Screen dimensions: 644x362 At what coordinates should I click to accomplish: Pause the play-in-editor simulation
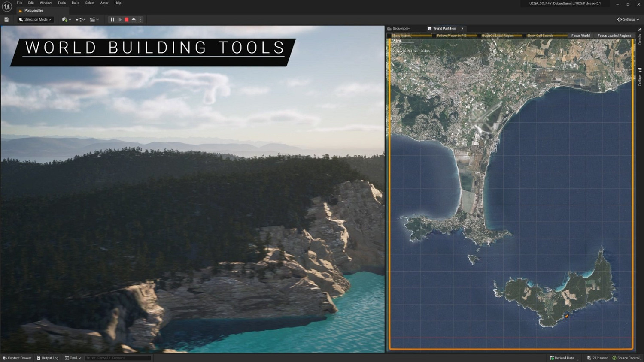pos(112,20)
